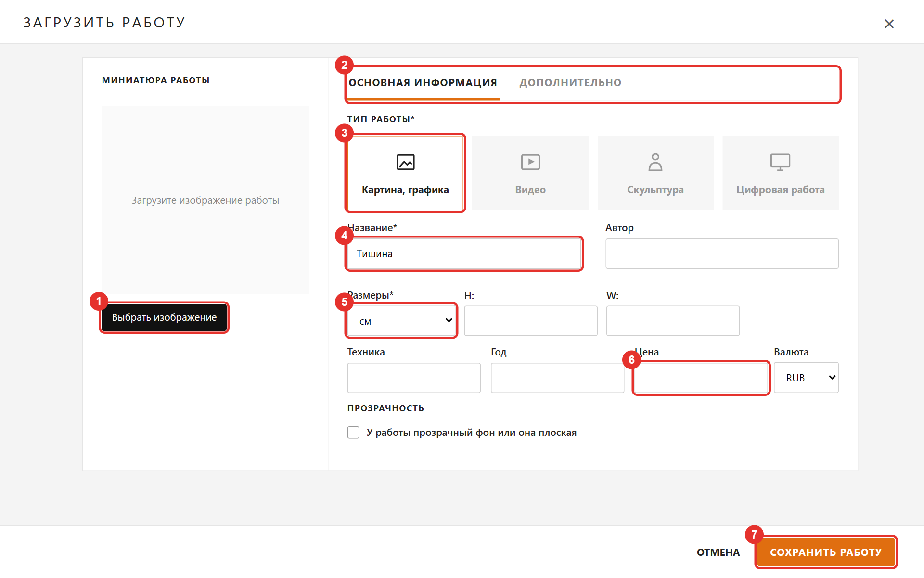The height and width of the screenshot is (578, 924).
Task: Click the Загрузите изображение работы thumbnail area
Action: (205, 200)
